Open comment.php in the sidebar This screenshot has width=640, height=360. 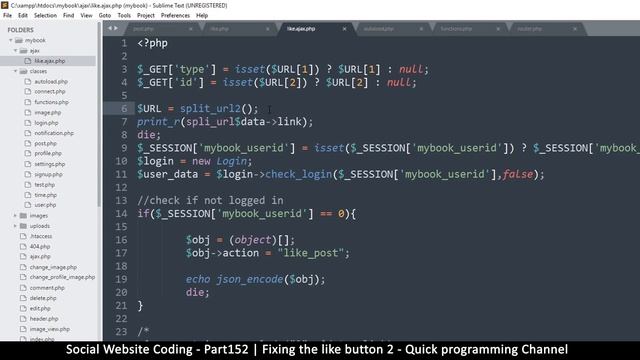click(x=47, y=288)
